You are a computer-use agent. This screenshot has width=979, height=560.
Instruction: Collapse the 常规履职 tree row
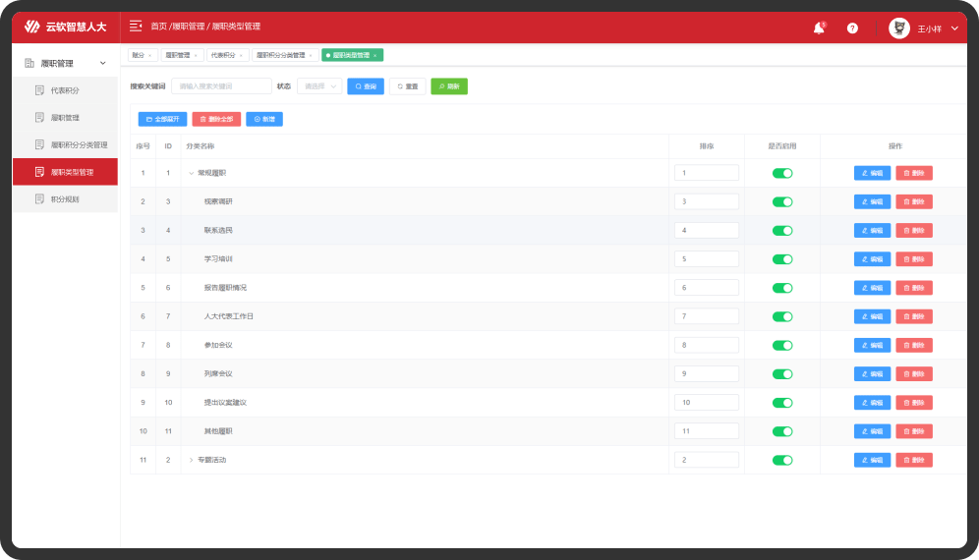192,173
